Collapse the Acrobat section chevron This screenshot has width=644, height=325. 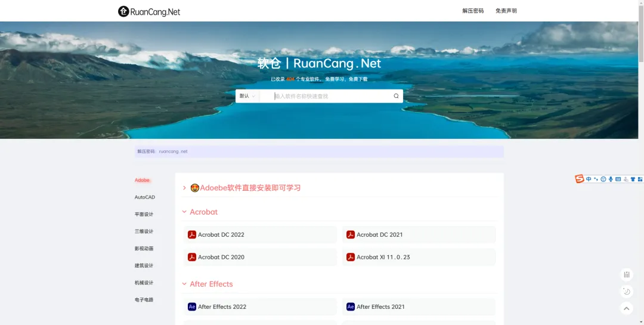(184, 212)
